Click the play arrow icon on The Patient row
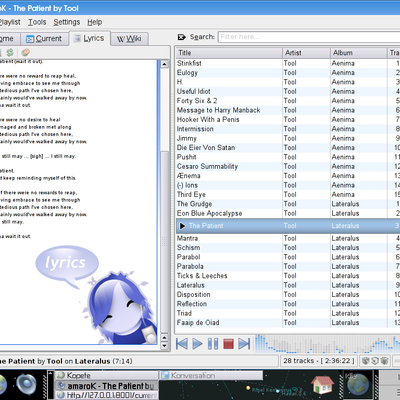The width and height of the screenshot is (400, 400). tap(182, 226)
